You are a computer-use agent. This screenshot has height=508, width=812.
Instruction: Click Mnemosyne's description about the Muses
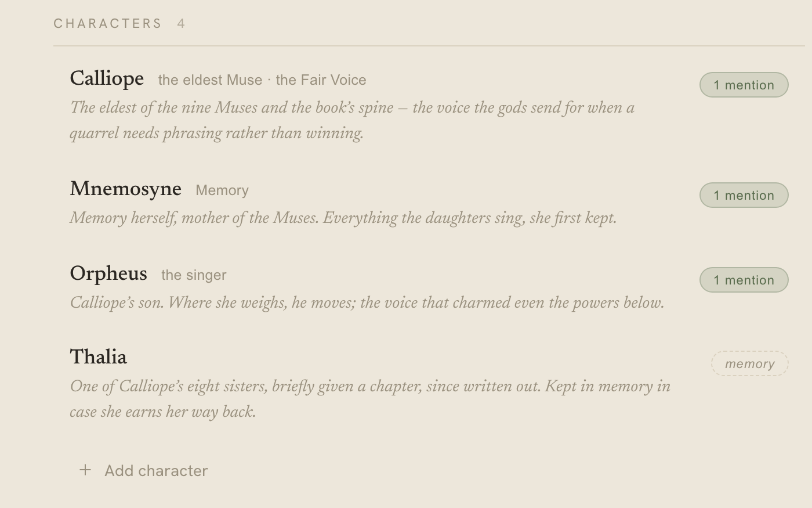pyautogui.click(x=343, y=218)
